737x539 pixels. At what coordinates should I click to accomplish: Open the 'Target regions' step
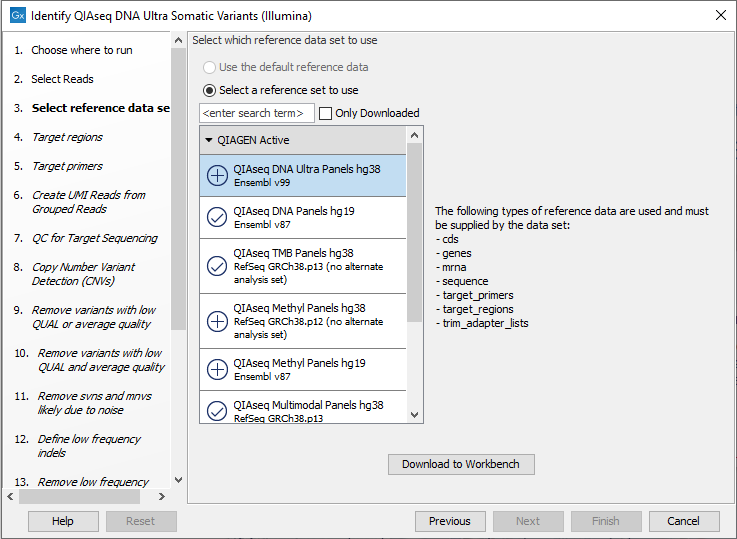pos(67,137)
